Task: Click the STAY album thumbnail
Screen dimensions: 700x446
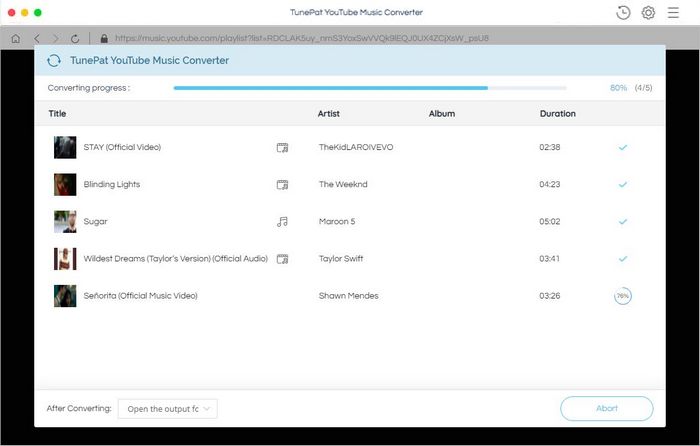Action: (x=65, y=147)
